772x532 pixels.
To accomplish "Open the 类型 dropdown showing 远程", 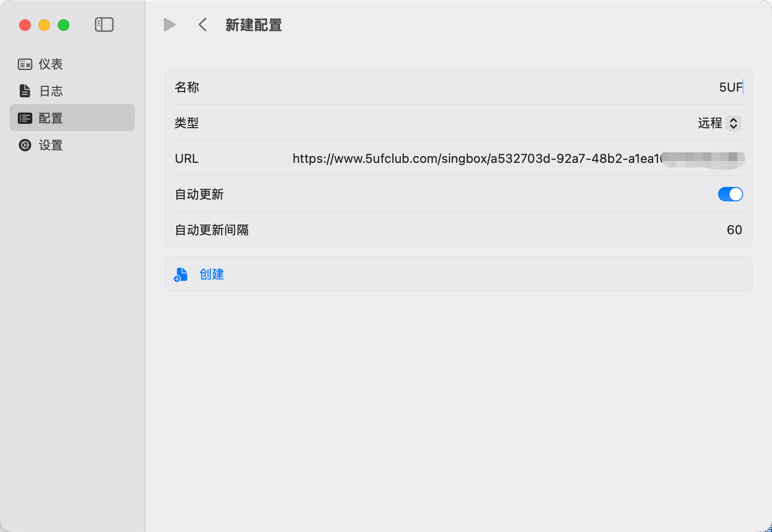I will click(719, 123).
